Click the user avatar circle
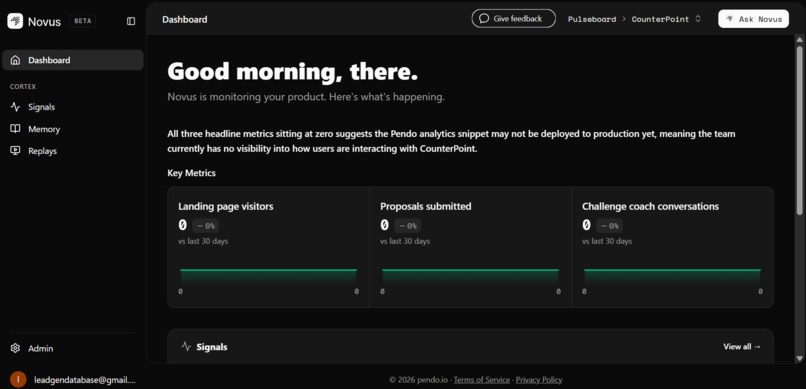Viewport: 806px width, 389px height. click(18, 380)
